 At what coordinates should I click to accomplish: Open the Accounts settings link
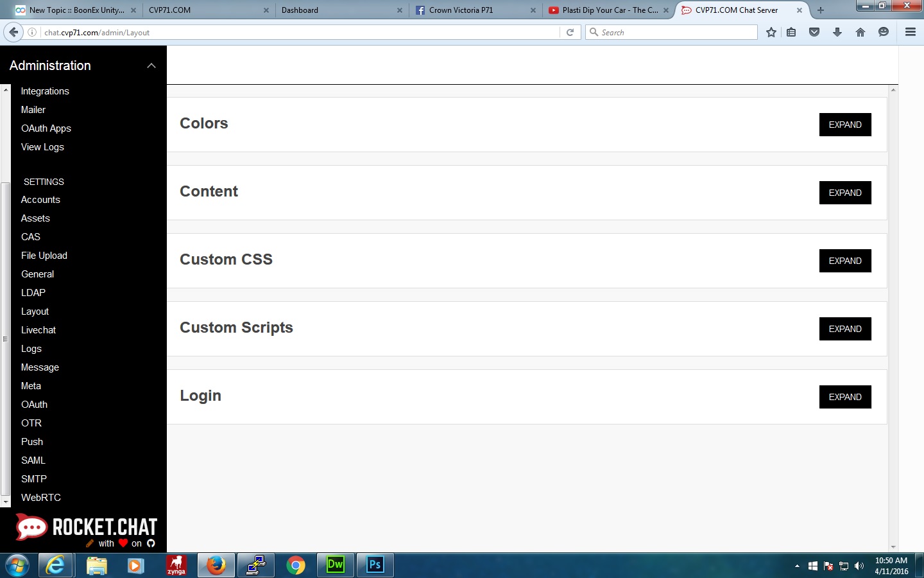click(x=40, y=200)
